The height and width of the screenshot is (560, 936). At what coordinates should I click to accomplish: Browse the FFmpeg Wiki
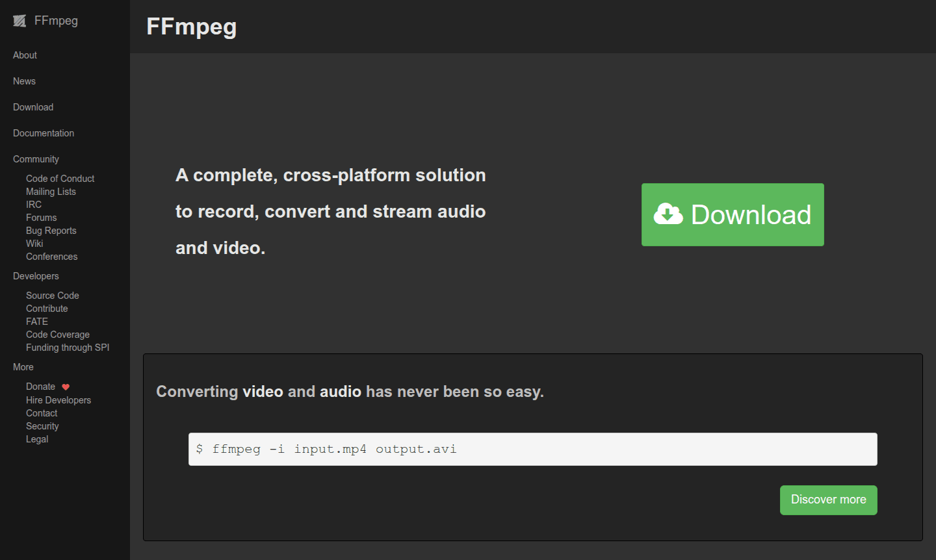tap(34, 243)
